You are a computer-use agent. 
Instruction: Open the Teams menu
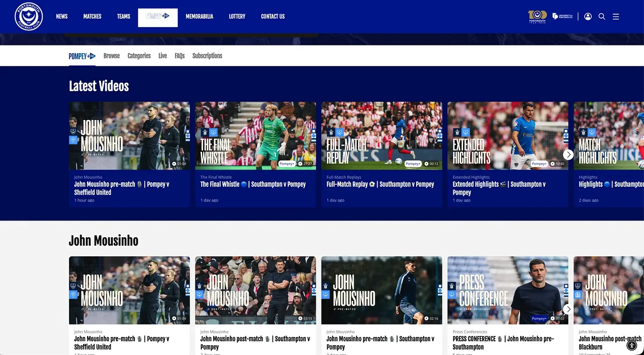point(123,16)
